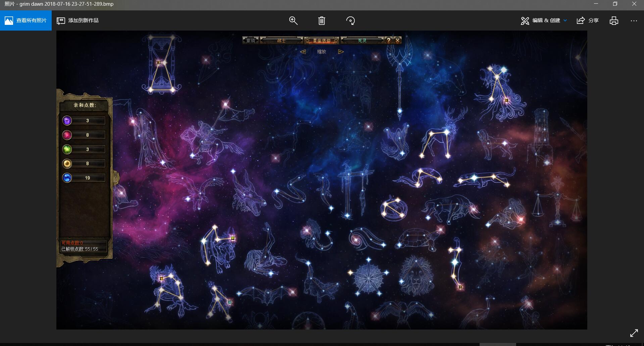Select the lion head constellation

pos(416,275)
